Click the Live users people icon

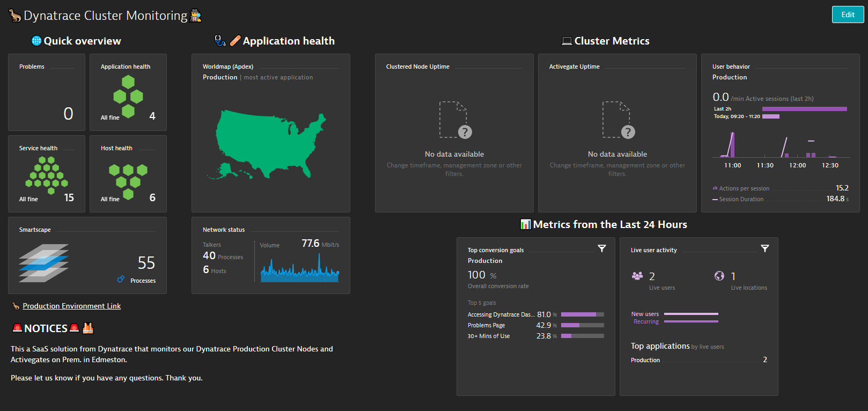point(637,276)
